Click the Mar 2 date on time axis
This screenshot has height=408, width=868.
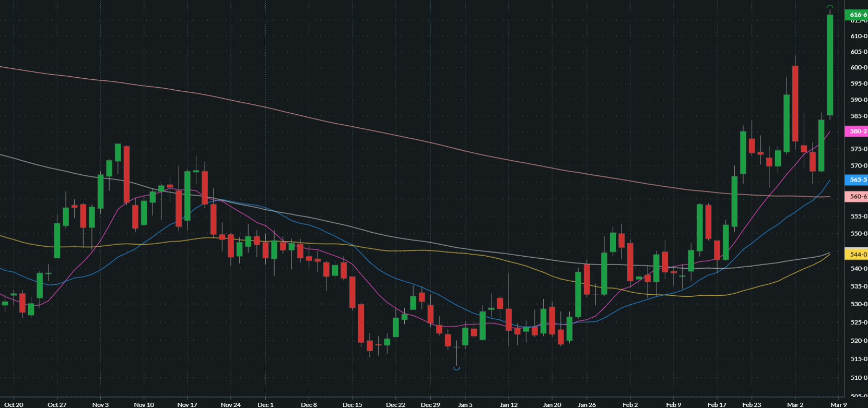tap(795, 404)
